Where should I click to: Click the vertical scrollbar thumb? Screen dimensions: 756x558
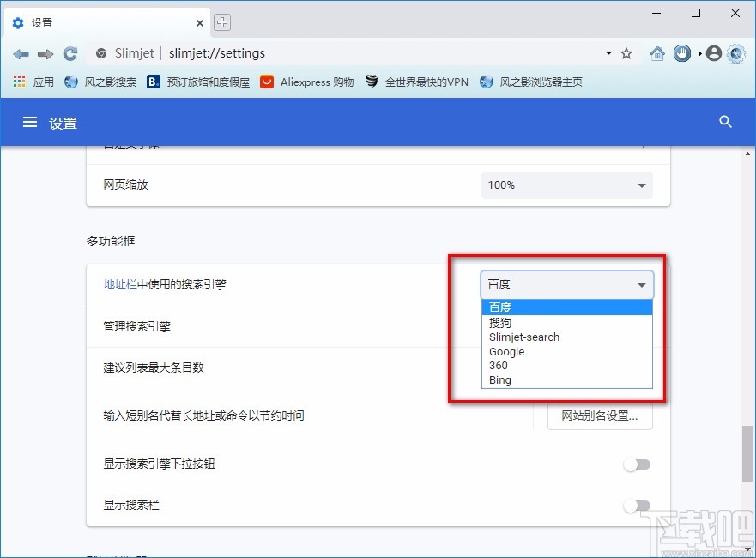747,453
